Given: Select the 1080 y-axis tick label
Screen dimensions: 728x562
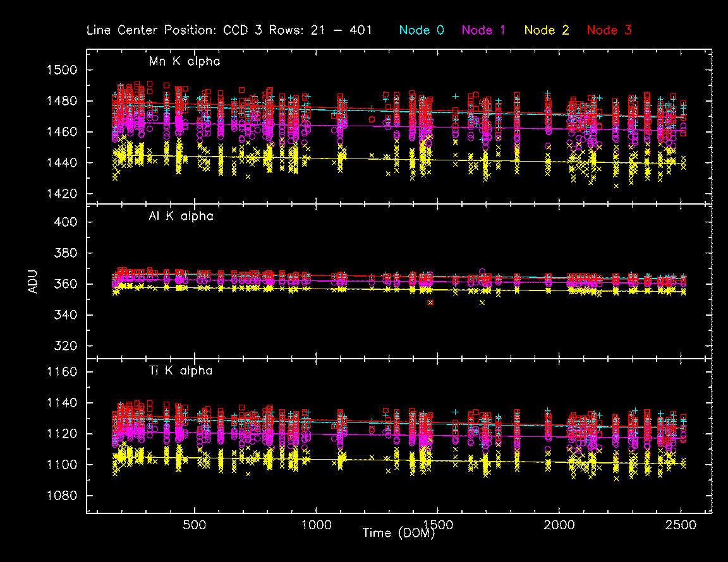Looking at the screenshot, I should coord(62,496).
